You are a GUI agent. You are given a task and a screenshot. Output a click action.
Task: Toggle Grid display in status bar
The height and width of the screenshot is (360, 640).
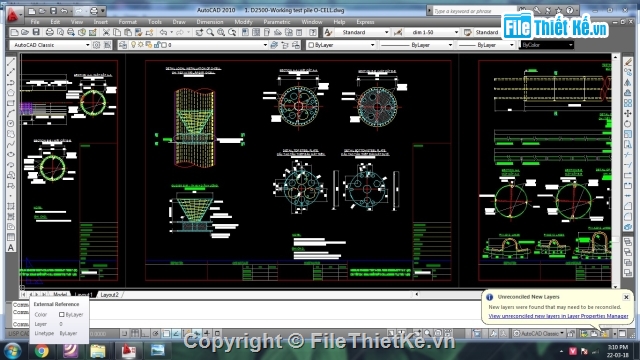point(135,333)
